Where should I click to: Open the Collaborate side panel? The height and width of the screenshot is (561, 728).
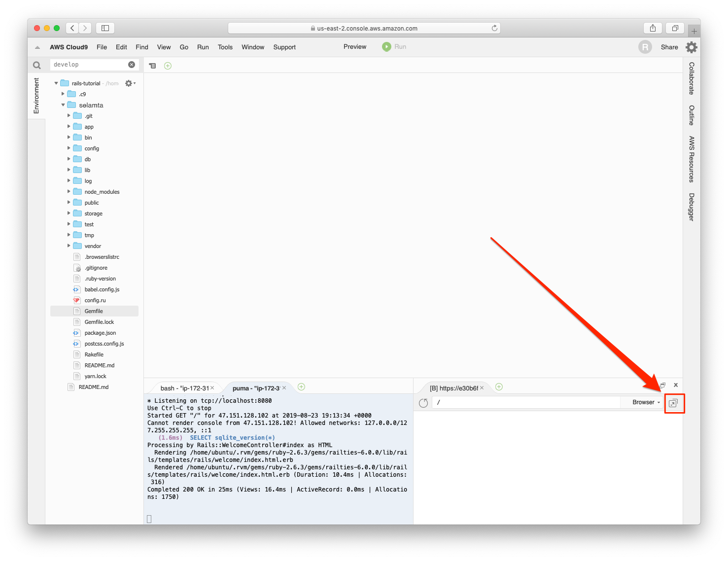coord(692,78)
